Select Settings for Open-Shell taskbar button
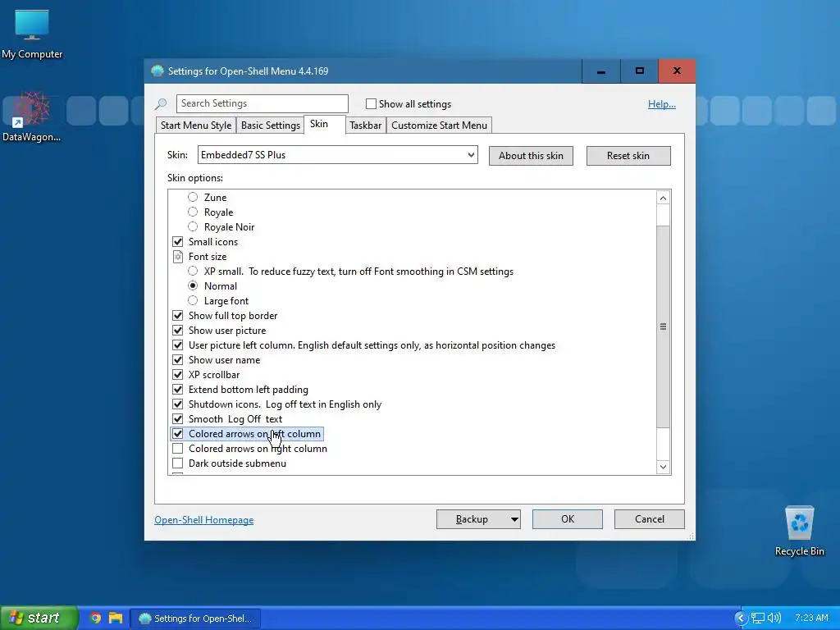 (x=195, y=619)
